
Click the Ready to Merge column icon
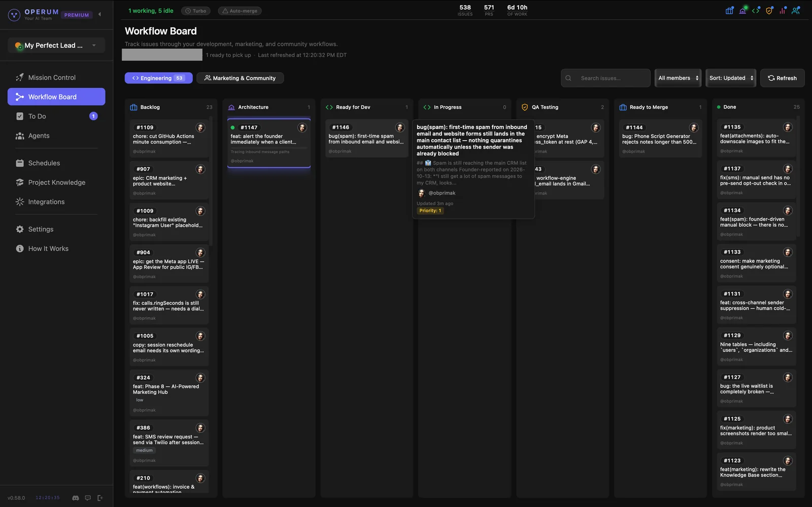coord(623,107)
